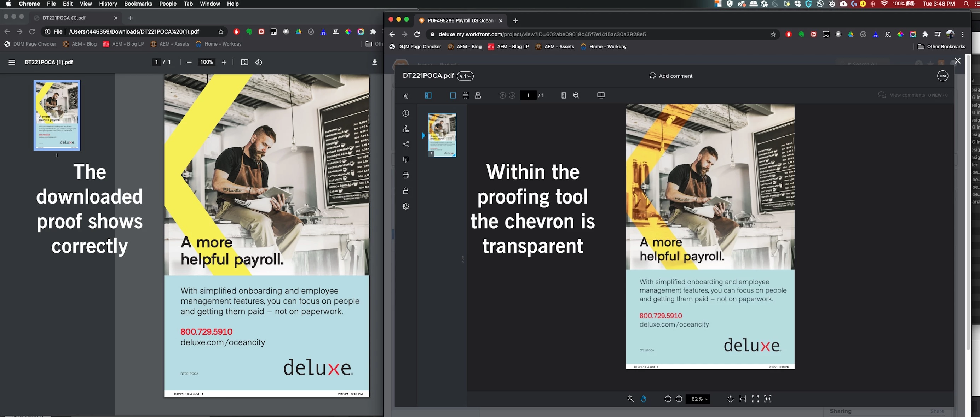Select the DT221POCA (1).pdf browser tab
The width and height of the screenshot is (980, 417).
click(64, 18)
